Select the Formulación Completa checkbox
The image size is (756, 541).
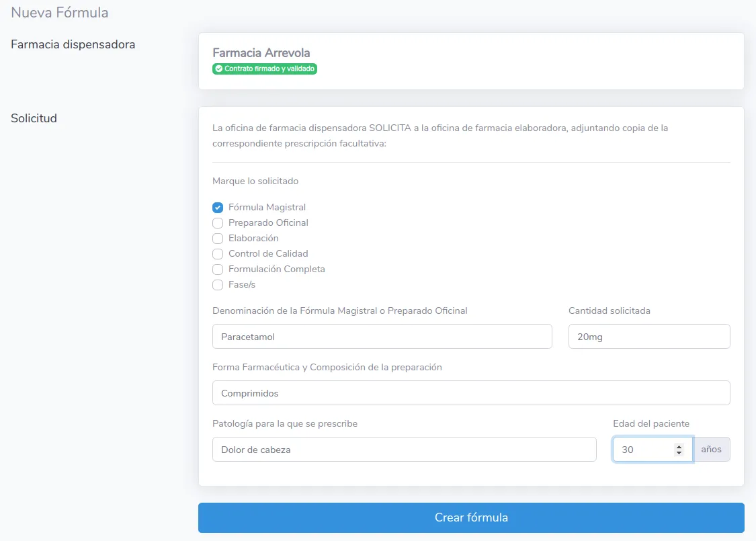[218, 269]
